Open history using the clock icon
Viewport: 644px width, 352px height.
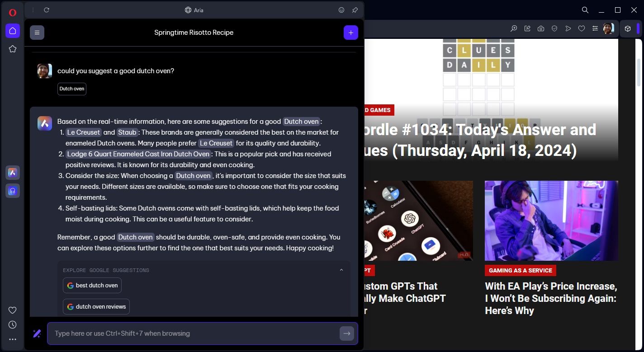[13, 324]
